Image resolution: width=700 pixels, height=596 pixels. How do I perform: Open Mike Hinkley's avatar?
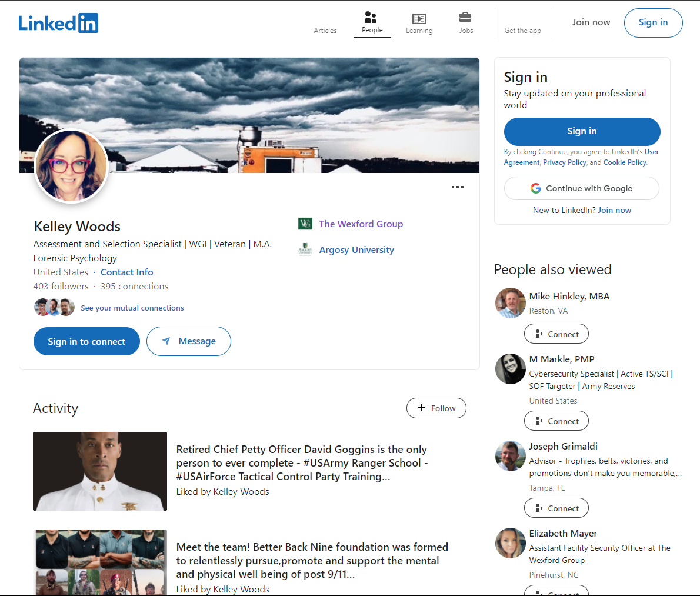click(510, 302)
